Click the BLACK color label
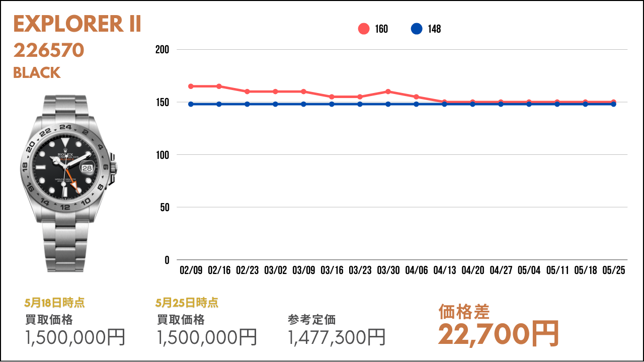This screenshot has height=362, width=644. (37, 73)
